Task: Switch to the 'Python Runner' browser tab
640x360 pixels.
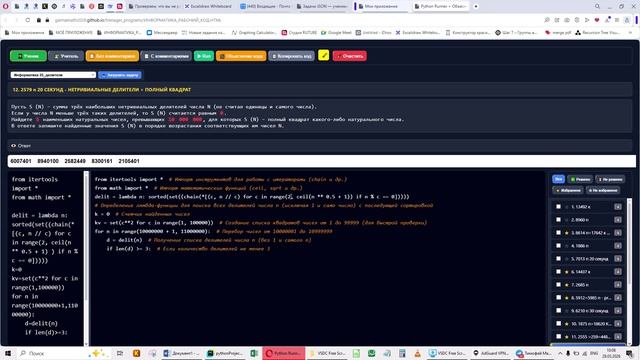Action: (440, 7)
